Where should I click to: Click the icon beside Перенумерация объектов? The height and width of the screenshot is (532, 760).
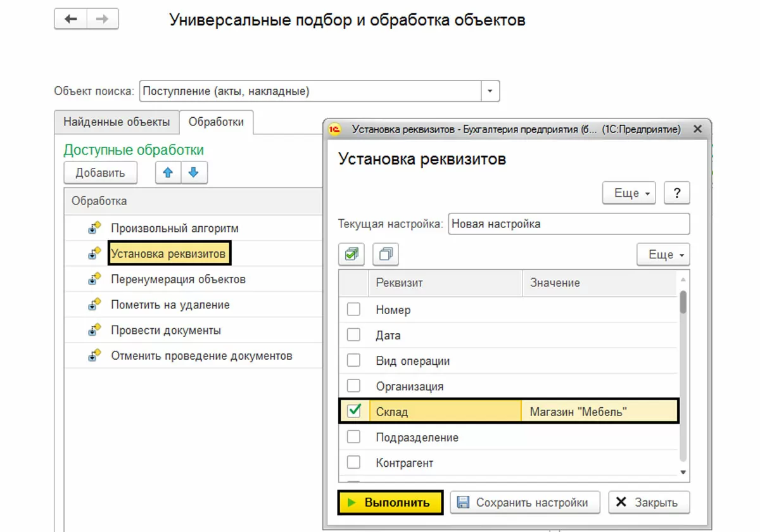[95, 279]
